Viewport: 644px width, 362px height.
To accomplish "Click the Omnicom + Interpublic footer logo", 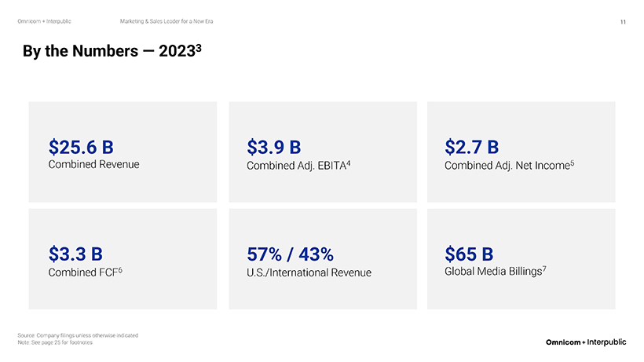I will (586, 342).
